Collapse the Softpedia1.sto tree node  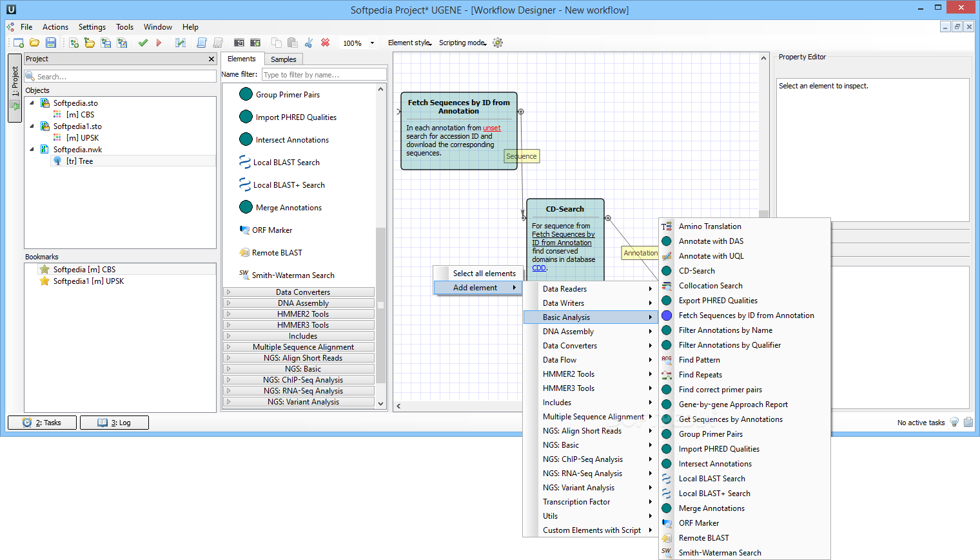[32, 126]
